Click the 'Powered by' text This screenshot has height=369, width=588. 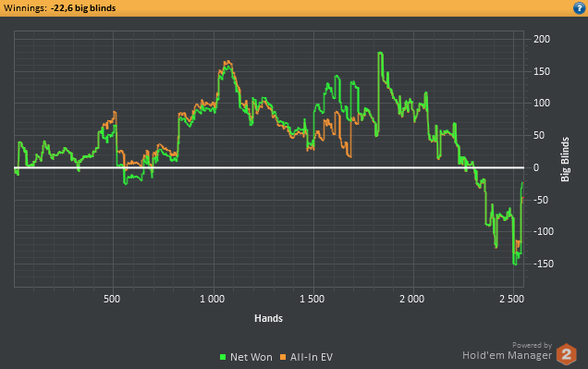coord(533,345)
